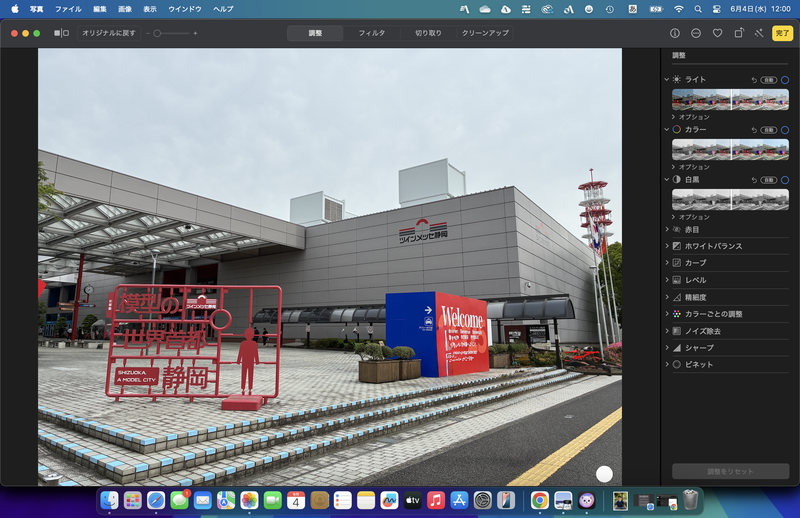
Task: Enable auto (自動) for 白黒
Action: tap(769, 180)
